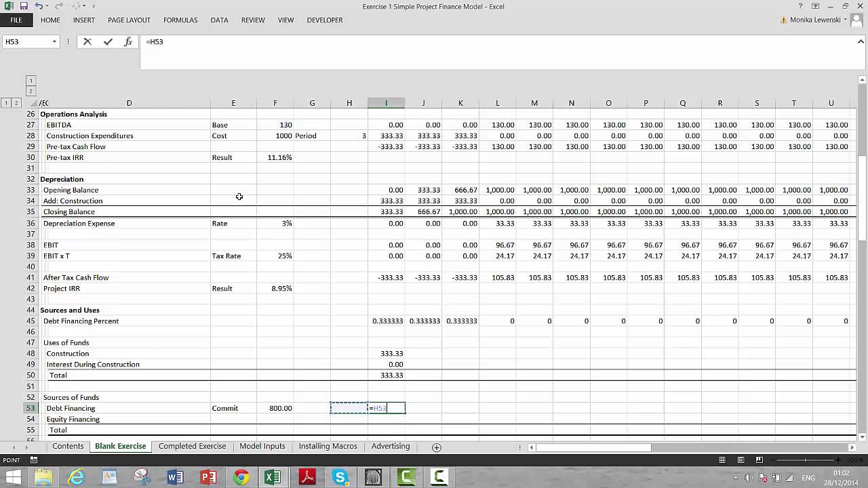The height and width of the screenshot is (488, 868).
Task: Open Internet Explorer from taskbar
Action: [x=76, y=477]
